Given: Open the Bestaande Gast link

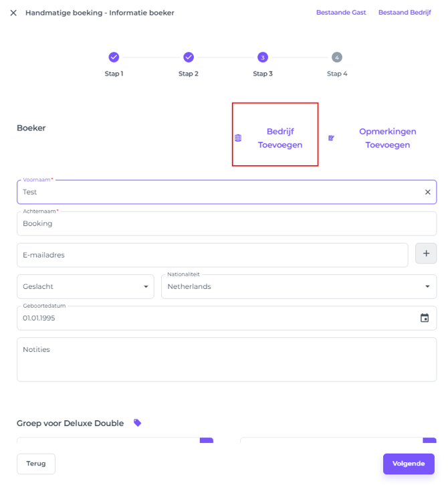Looking at the screenshot, I should pyautogui.click(x=341, y=13).
